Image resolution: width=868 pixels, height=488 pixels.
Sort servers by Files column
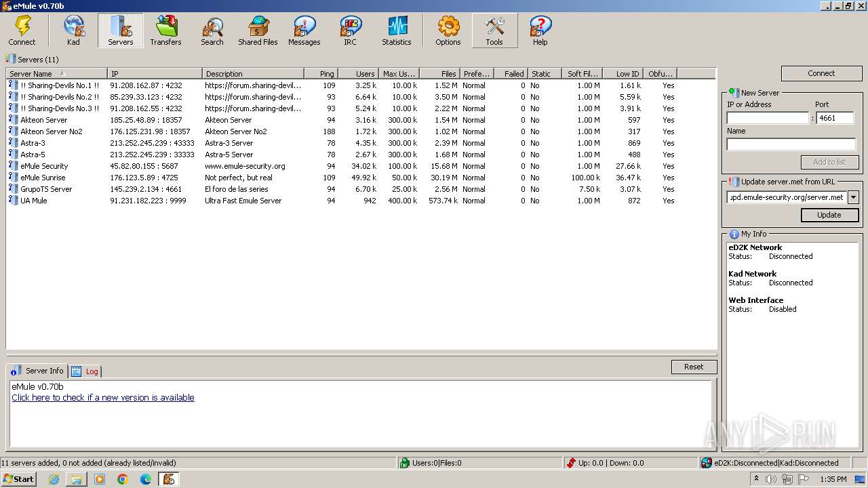pos(439,73)
